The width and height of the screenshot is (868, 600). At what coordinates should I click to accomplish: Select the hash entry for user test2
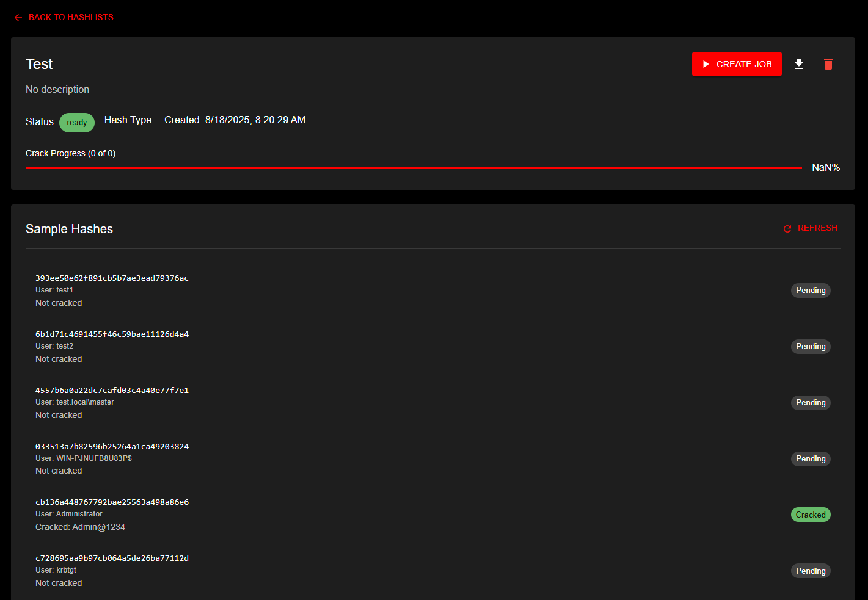pos(112,334)
